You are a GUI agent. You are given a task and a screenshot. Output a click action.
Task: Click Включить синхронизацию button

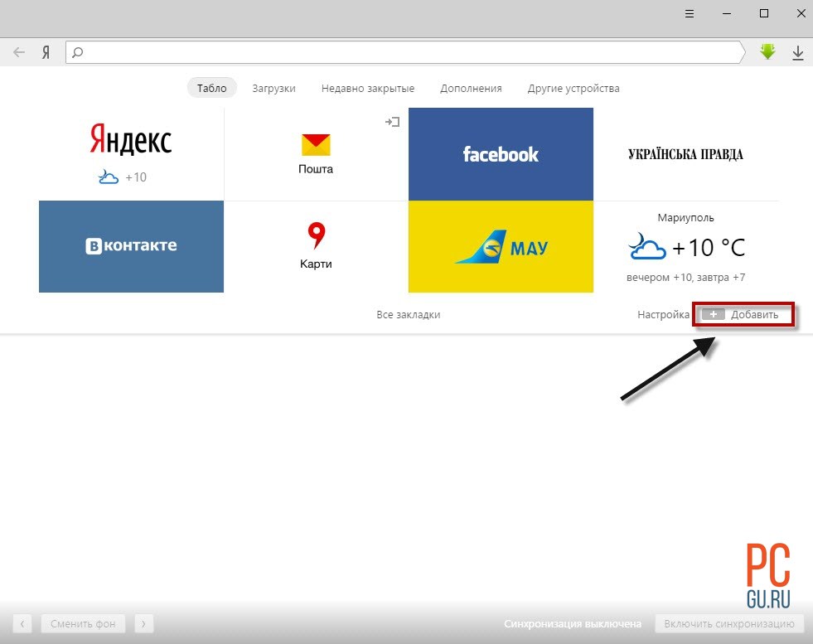pyautogui.click(x=729, y=624)
